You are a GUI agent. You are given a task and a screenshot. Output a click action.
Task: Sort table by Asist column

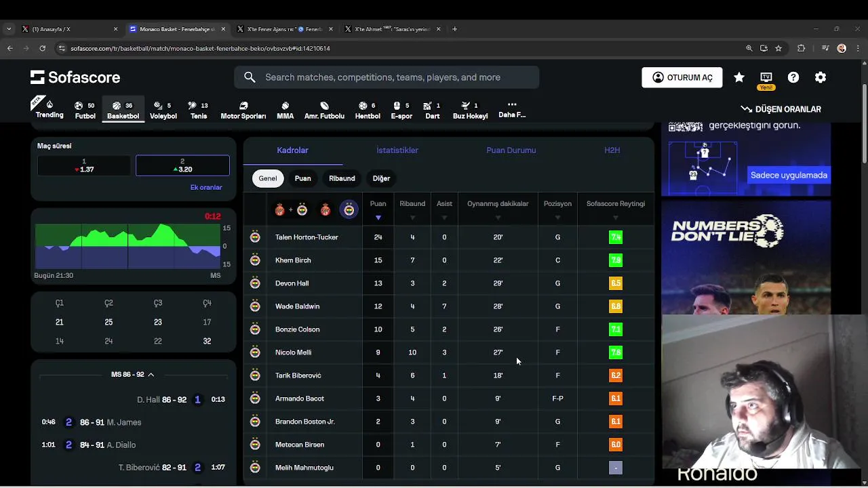pyautogui.click(x=444, y=209)
